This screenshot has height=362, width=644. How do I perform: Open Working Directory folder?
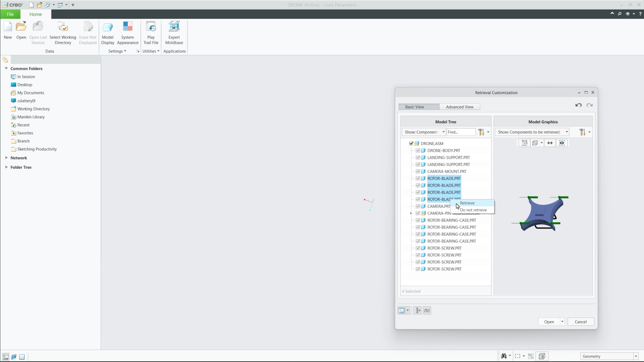point(34,109)
